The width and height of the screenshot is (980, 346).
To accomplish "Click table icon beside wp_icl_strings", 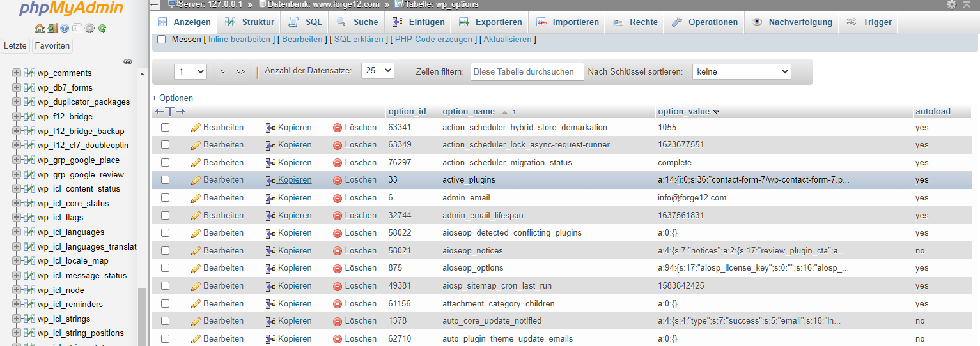I will click(29, 319).
